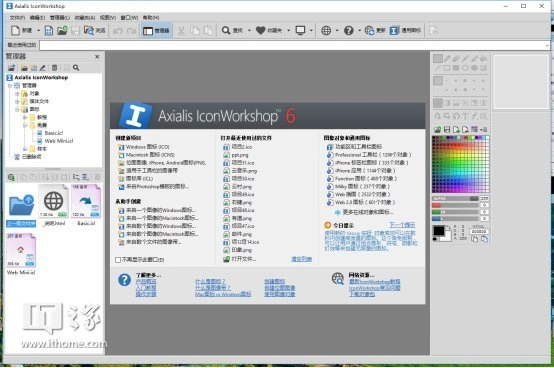Select the Basic.icl thumbnail in file list
The width and height of the screenshot is (554, 368).
click(86, 205)
